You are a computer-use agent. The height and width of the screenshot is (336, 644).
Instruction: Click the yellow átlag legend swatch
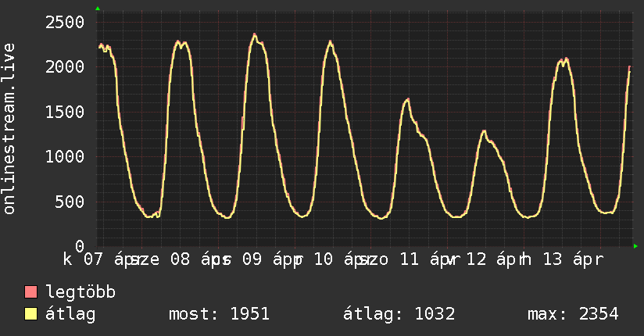(31, 315)
